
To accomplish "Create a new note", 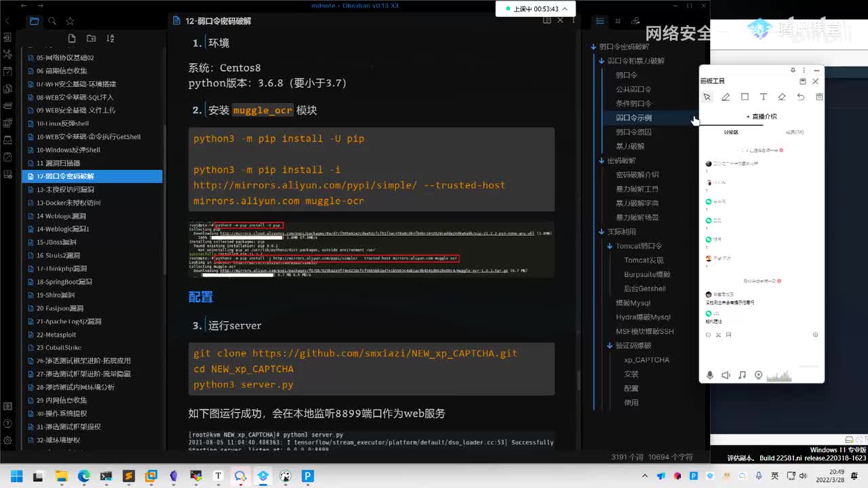I will [72, 39].
